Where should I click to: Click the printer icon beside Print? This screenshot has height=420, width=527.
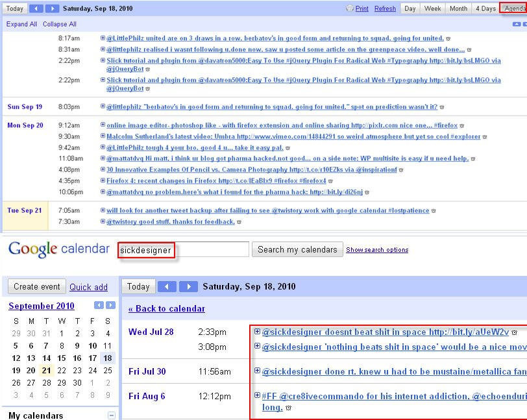(x=350, y=8)
